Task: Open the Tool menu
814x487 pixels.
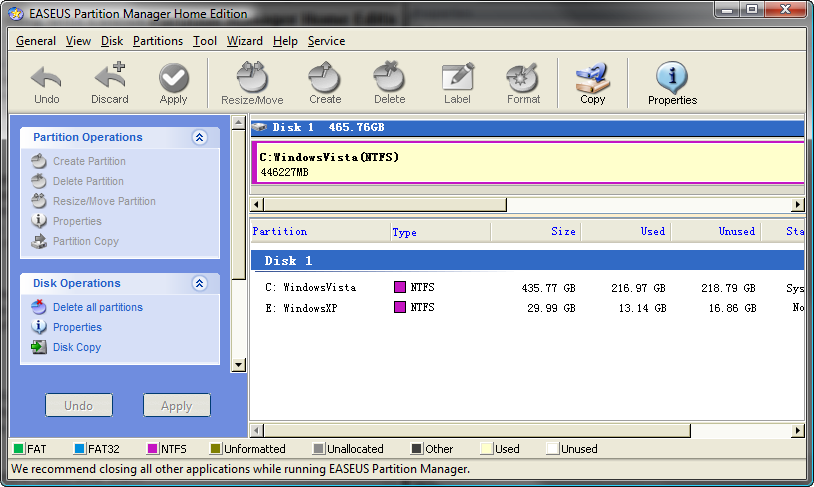Action: point(205,41)
